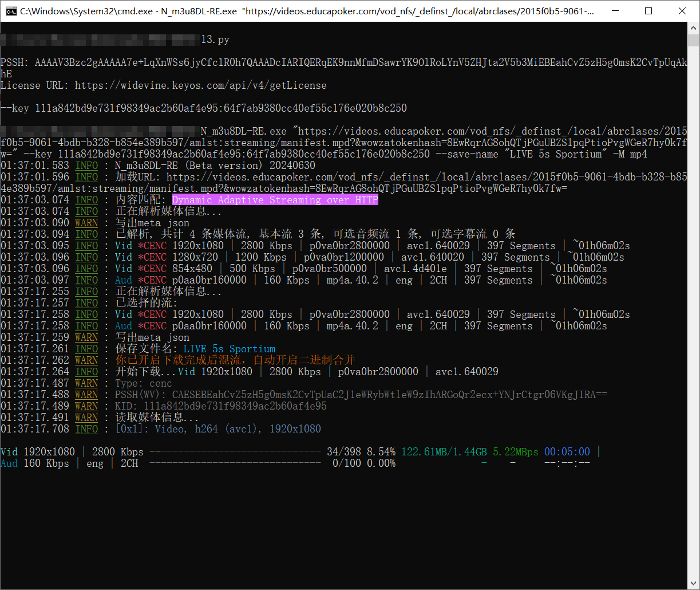Click the 13.py script name text
The image size is (700, 590).
coord(215,40)
